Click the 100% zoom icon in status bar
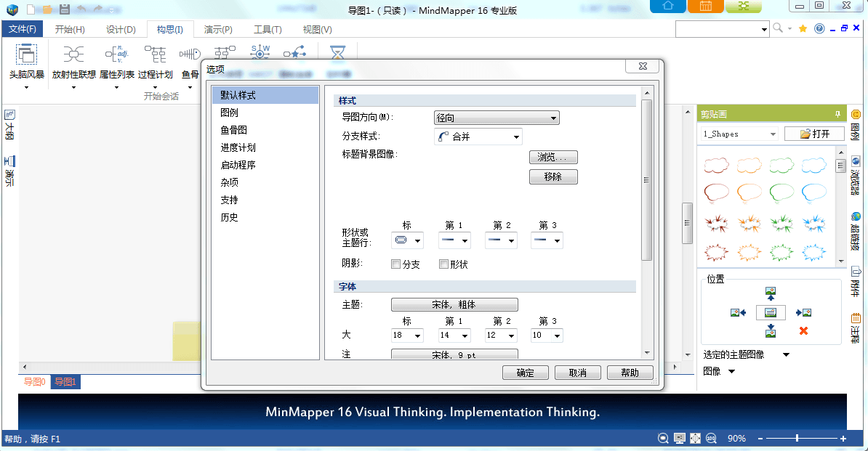 click(710, 439)
